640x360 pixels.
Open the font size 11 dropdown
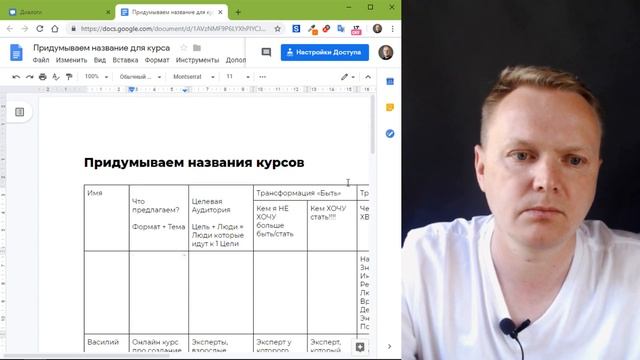[x=238, y=77]
